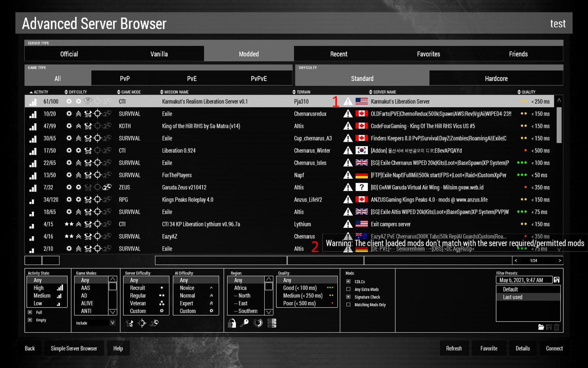Click the delete trash icon under filter presets
The width and height of the screenshot is (588, 368).
(557, 327)
